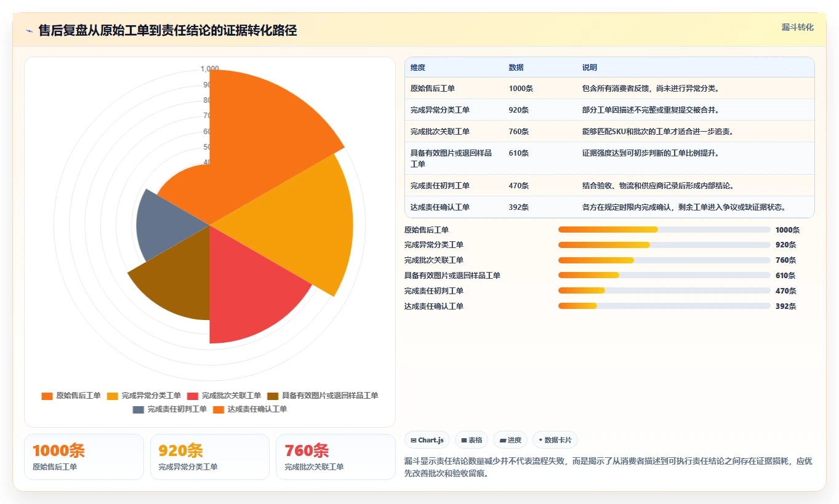Click the 漏斗转化 label in the header
The image size is (839, 504).
797,27
